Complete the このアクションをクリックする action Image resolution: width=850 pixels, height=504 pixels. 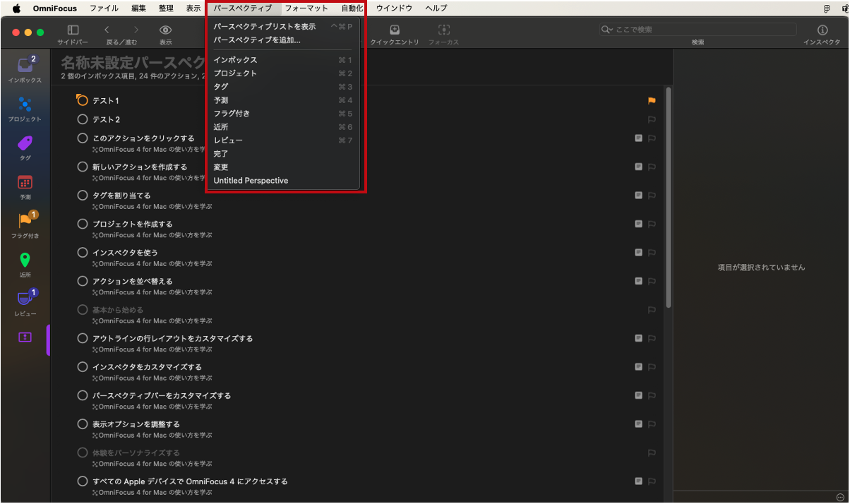pyautogui.click(x=83, y=138)
